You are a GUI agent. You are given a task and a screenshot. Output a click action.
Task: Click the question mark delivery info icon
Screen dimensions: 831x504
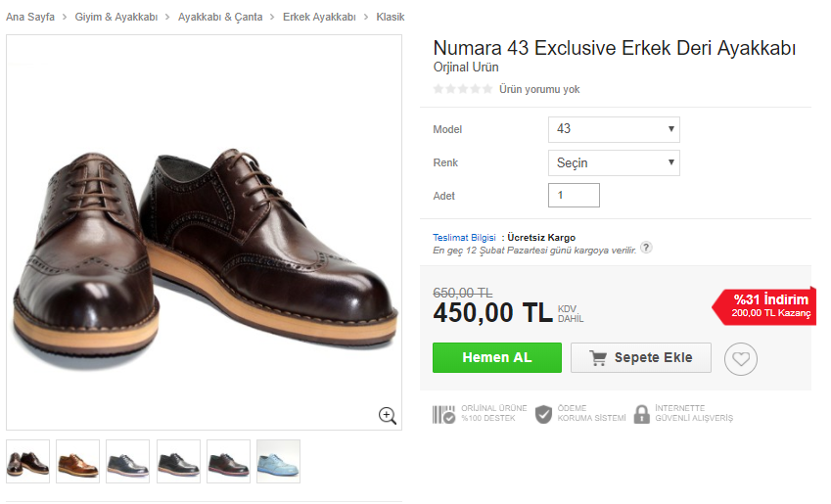[x=646, y=249]
